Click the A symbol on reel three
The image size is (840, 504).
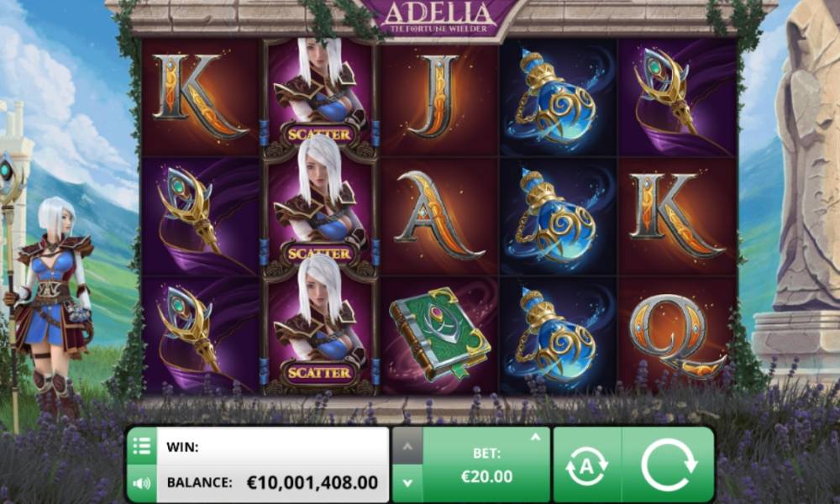coord(438,215)
